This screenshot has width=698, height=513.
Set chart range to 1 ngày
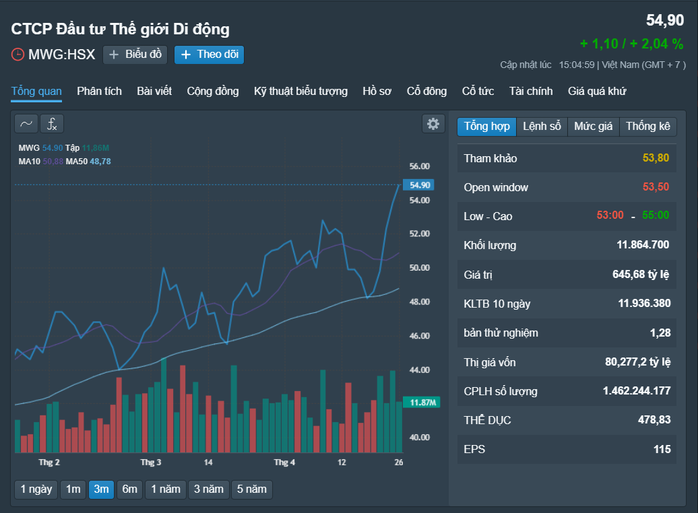[x=36, y=489]
